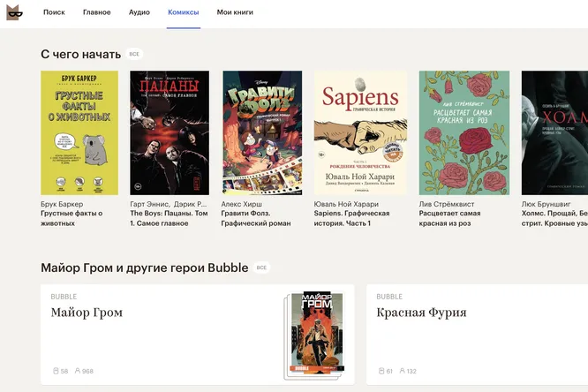
Task: Click the BUBBLE label above Красная Фурия
Action: click(389, 297)
